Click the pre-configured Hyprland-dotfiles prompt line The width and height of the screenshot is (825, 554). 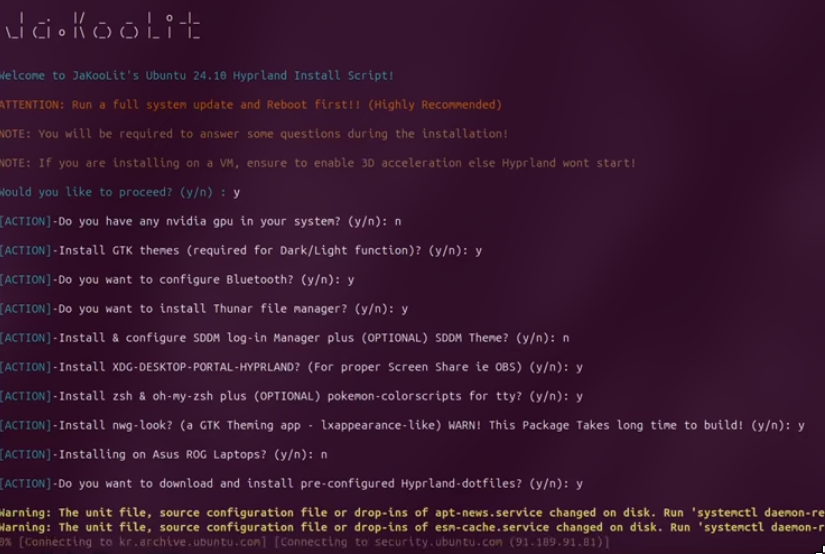[x=291, y=484]
